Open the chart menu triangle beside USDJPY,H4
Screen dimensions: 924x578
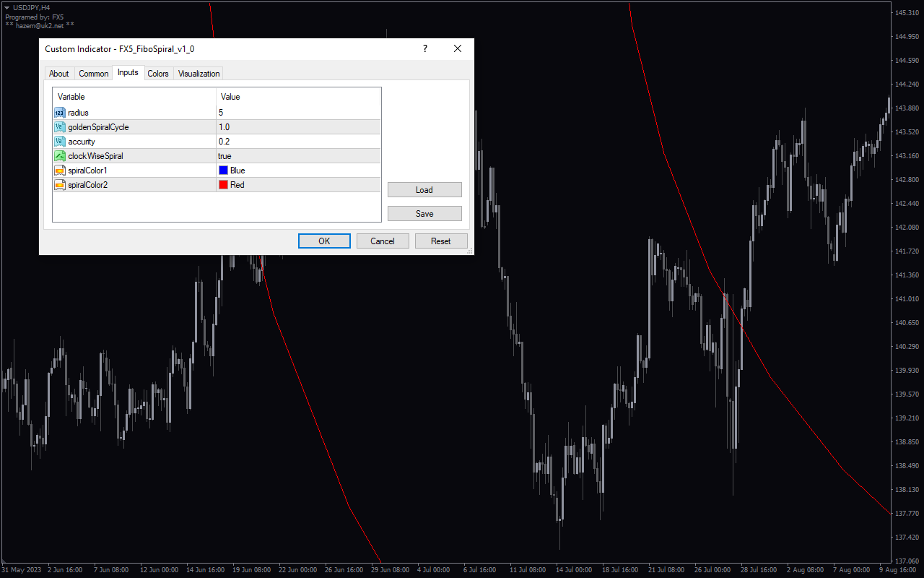tap(6, 7)
